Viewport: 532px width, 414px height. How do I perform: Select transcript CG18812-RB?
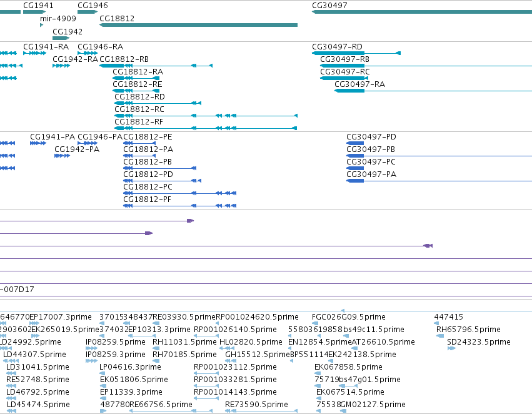coord(124,59)
